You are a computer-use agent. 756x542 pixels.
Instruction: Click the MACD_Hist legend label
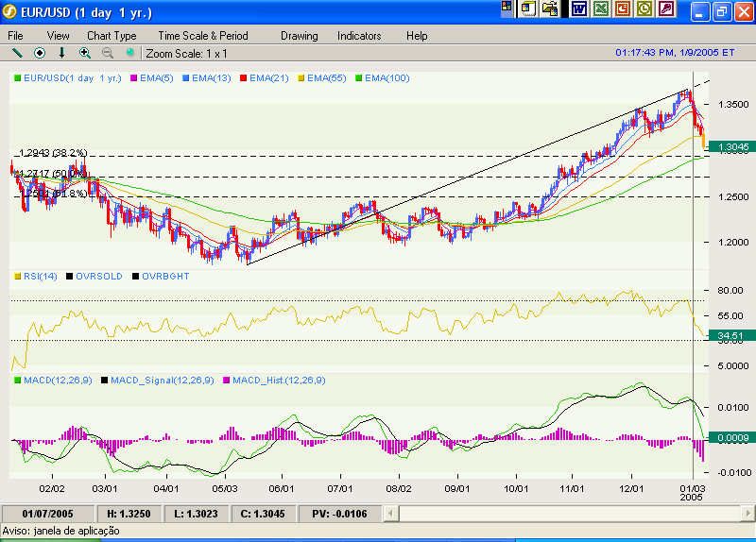coord(280,380)
